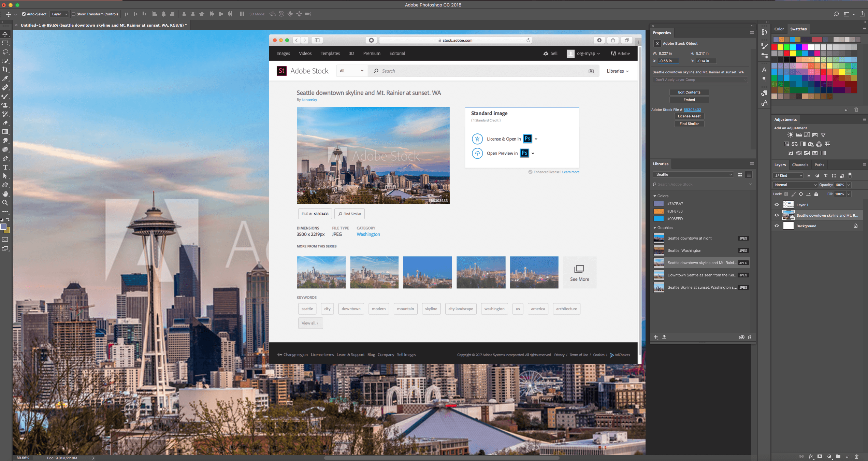Select the #DF8730 orange library color
Image resolution: width=868 pixels, height=461 pixels.
659,212
